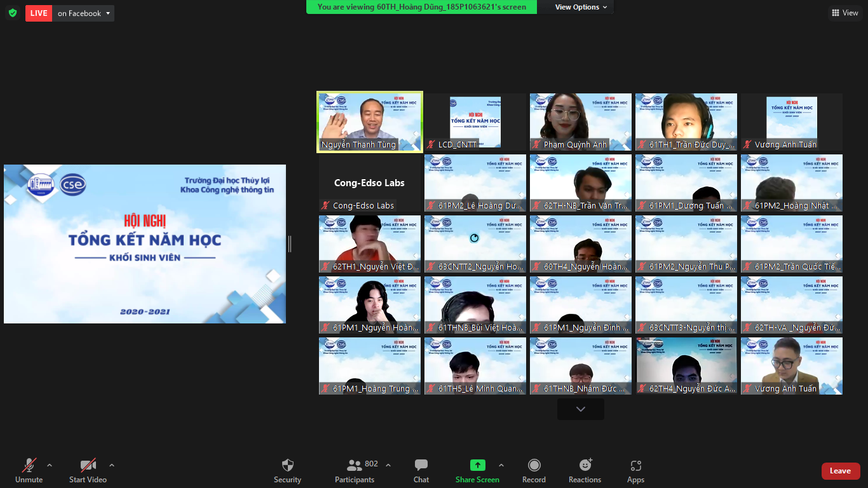The image size is (868, 488).
Task: Expand audio options arrow beside Unmute
Action: click(50, 464)
